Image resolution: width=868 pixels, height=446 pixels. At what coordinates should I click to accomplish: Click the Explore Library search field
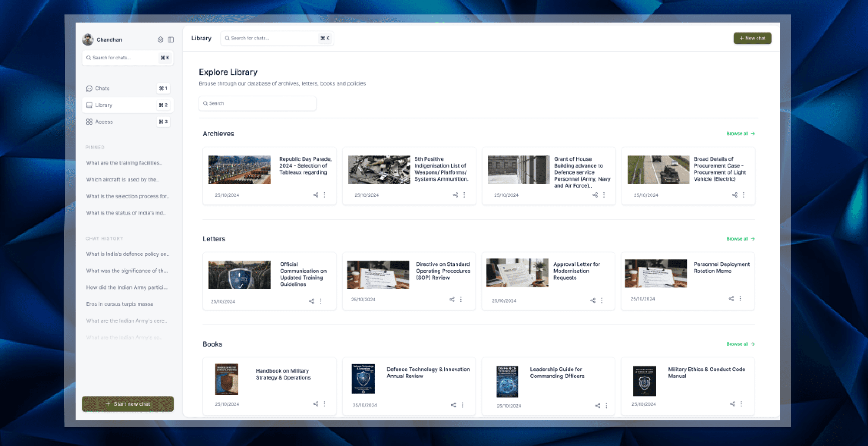click(x=257, y=103)
